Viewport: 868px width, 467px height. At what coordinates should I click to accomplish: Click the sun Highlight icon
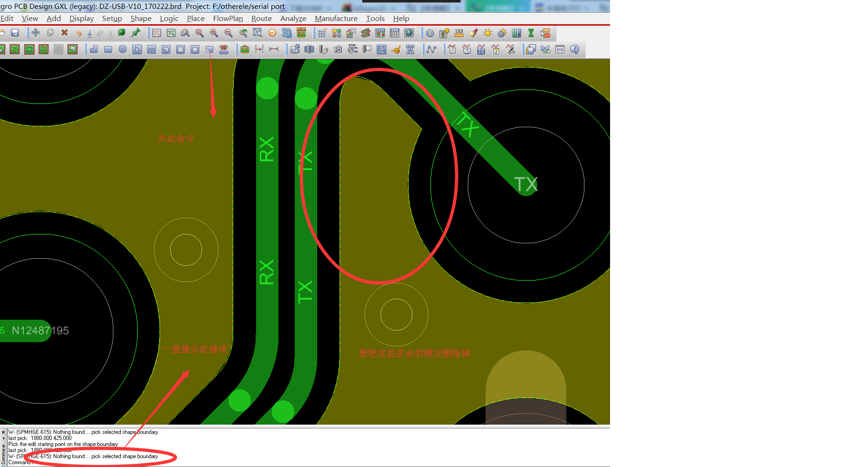[488, 33]
